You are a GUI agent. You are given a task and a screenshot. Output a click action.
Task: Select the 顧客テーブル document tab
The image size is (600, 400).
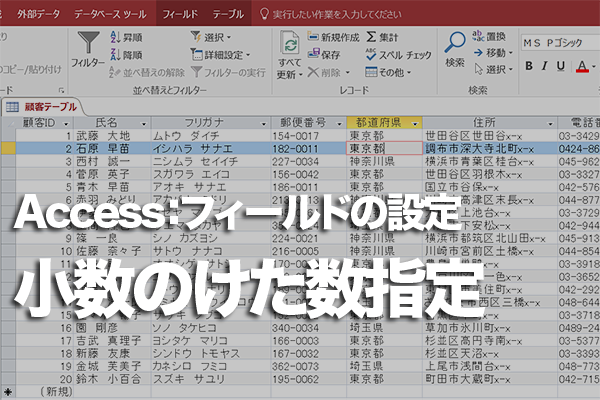click(42, 107)
